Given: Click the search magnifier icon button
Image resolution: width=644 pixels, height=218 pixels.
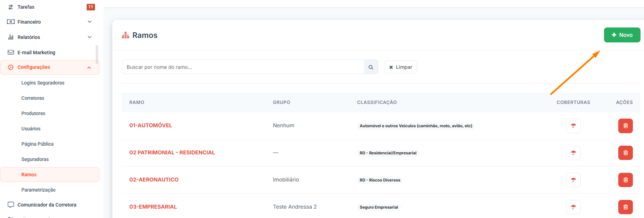Looking at the screenshot, I should 371,67.
